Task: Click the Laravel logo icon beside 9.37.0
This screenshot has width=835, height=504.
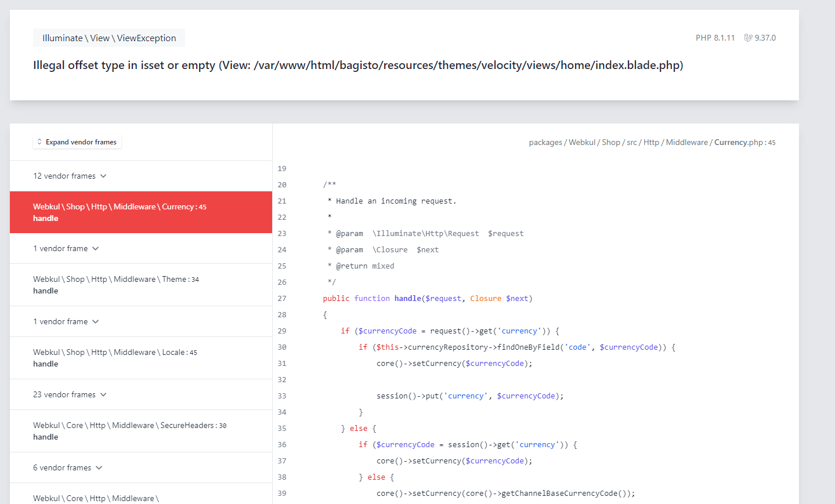Action: point(748,38)
